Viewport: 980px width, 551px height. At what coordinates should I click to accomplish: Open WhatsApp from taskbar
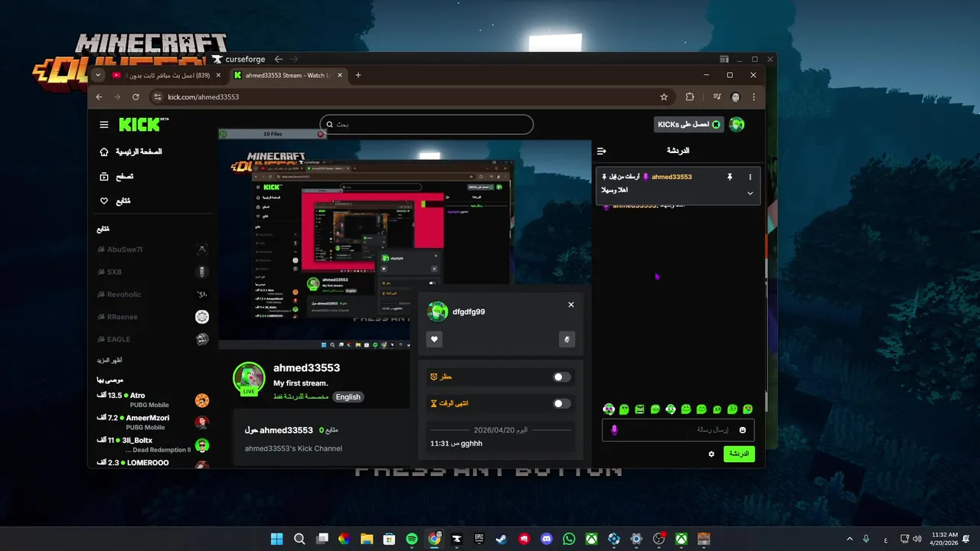(x=569, y=539)
